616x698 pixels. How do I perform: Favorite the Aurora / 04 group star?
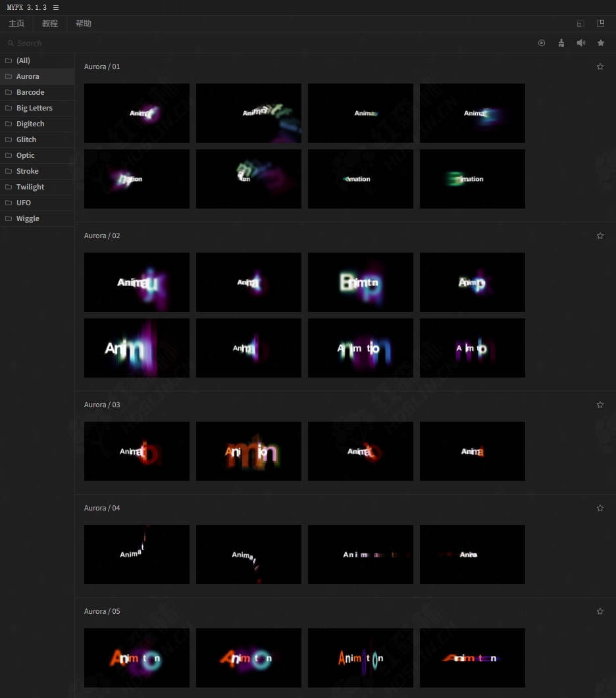600,509
